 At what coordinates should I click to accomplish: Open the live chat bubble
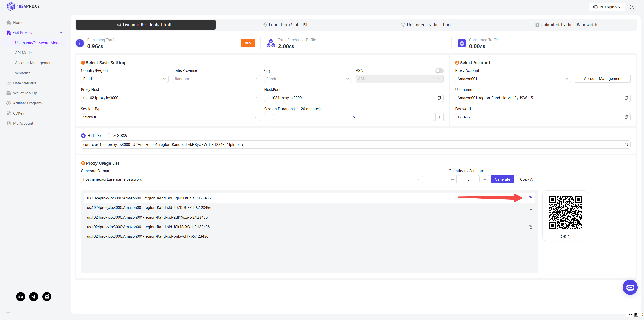[630, 287]
